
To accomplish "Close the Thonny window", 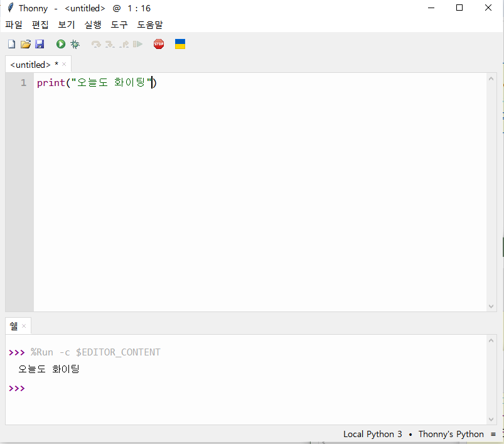I will [488, 8].
